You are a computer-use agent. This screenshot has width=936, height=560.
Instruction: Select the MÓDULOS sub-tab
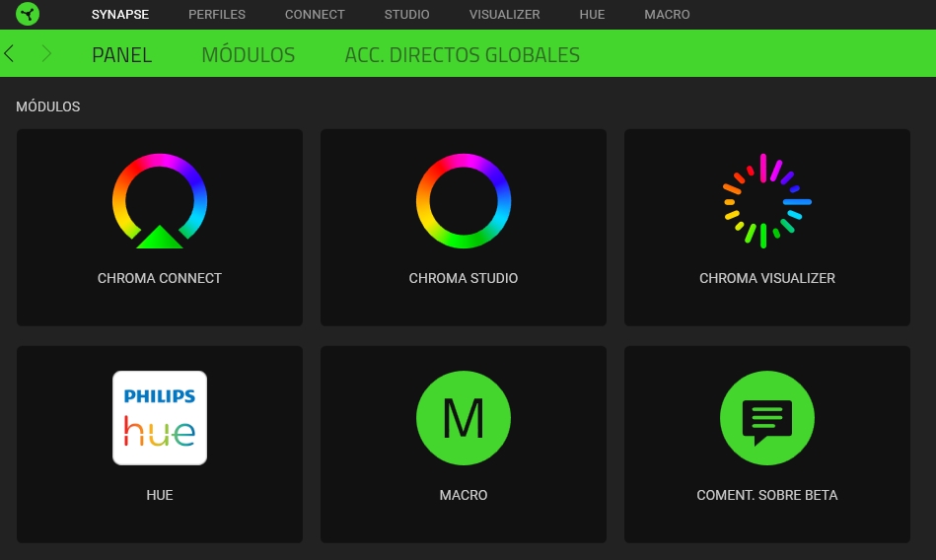coord(249,55)
